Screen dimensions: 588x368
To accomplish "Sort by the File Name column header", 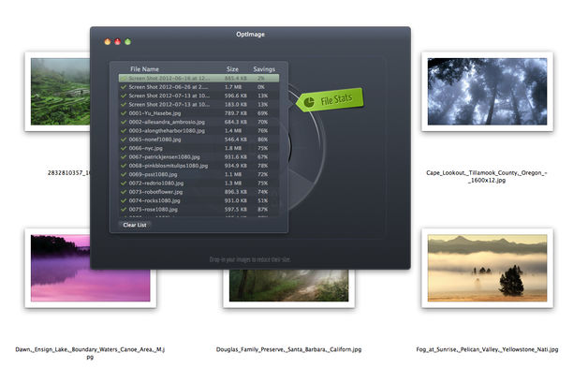I will coord(144,69).
